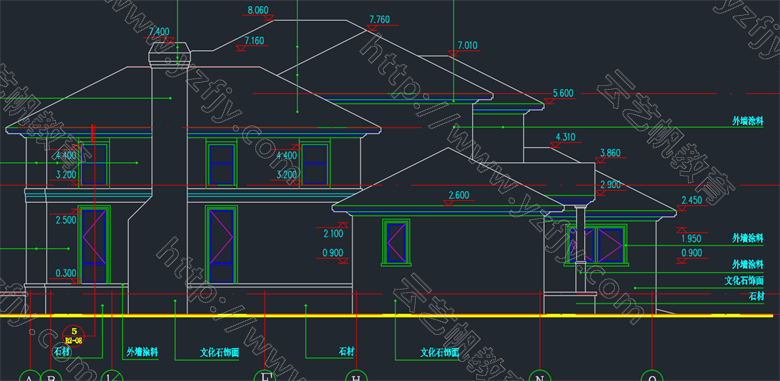Select the grid axis bubble labeled H
The width and height of the screenshot is (780, 381).
tap(356, 376)
